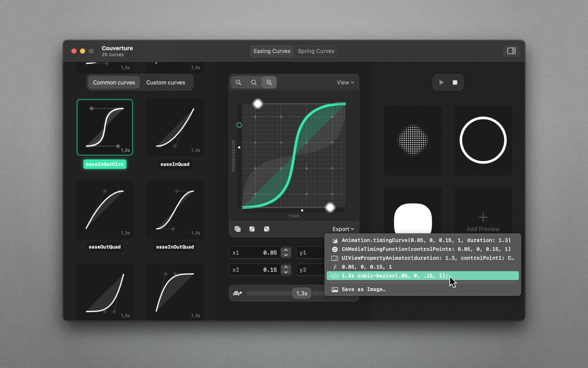The width and height of the screenshot is (588, 368).
Task: Click the diagonal linear reference icon
Action: point(252,229)
